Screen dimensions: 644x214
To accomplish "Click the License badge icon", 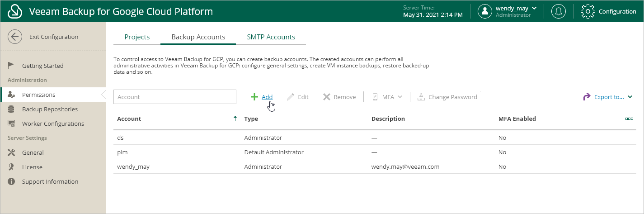I will (12, 167).
